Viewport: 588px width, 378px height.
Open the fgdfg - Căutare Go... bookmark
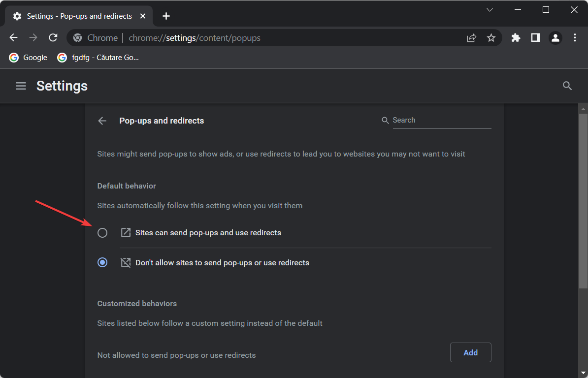[x=98, y=58]
